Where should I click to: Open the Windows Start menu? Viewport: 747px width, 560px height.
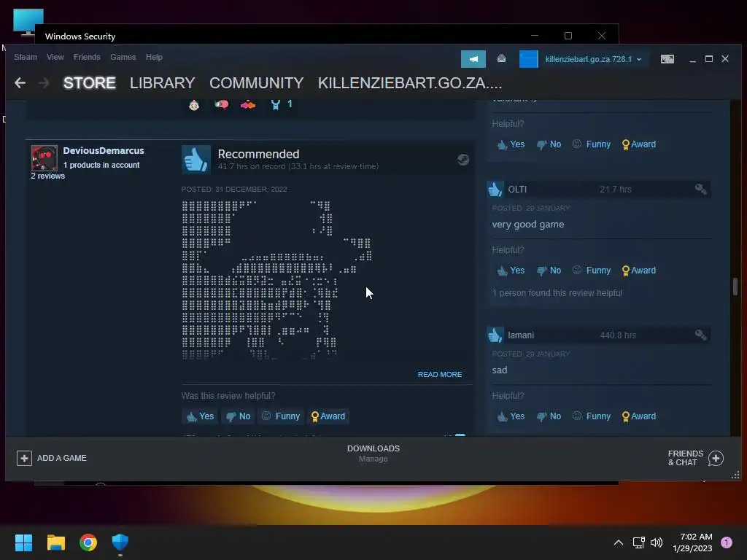(x=23, y=542)
